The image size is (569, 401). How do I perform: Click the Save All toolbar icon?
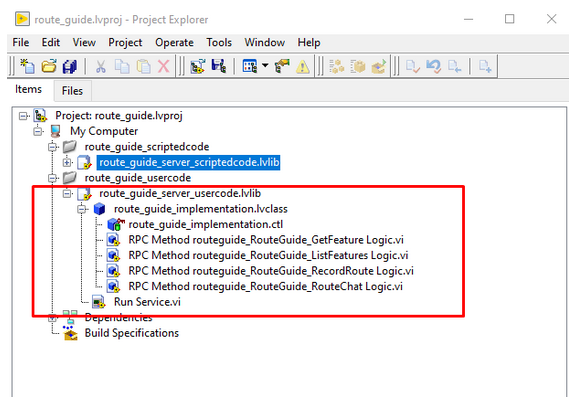click(x=70, y=66)
